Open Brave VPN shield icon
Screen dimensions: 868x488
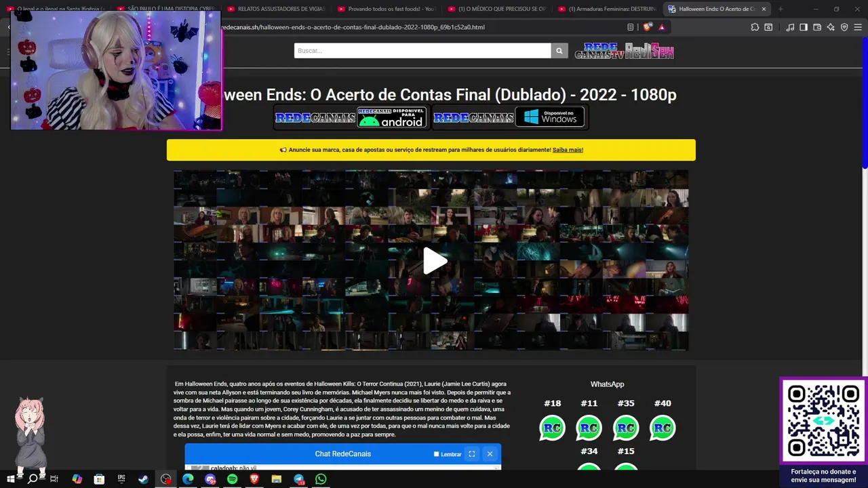click(x=844, y=27)
